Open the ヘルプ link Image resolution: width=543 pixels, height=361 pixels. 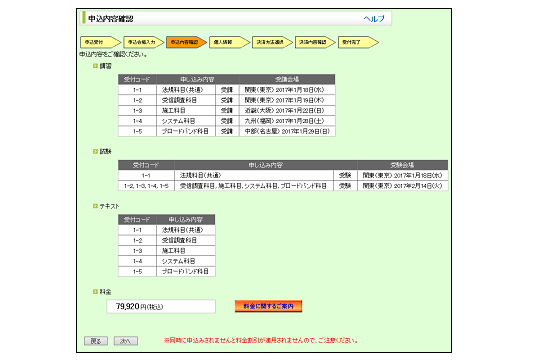[x=374, y=19]
